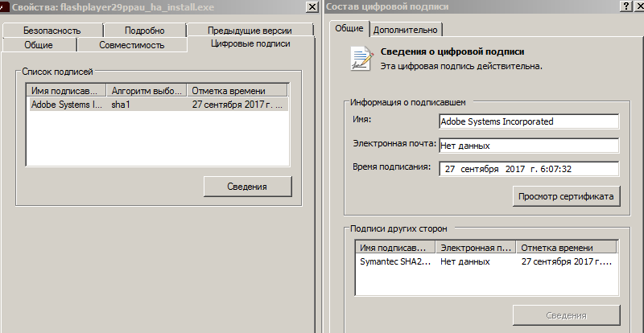644x333 pixels.
Task: Select the Adobe Systems signature row
Action: point(158,105)
